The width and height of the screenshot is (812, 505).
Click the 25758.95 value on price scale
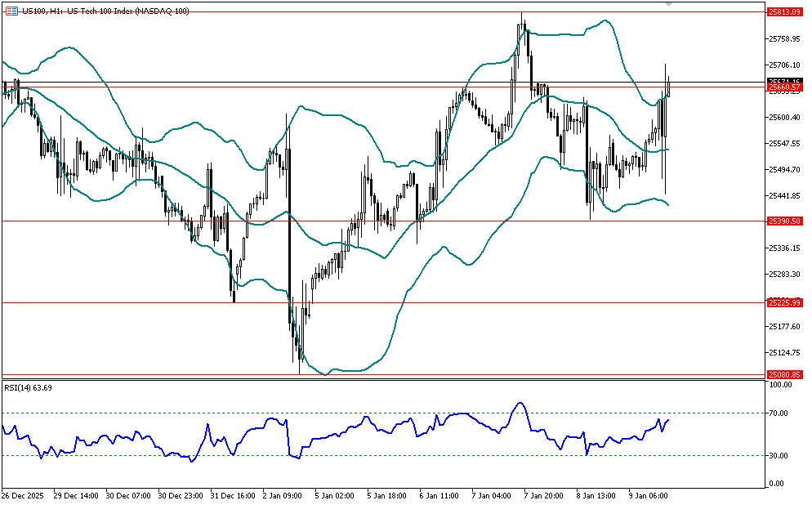[x=783, y=39]
